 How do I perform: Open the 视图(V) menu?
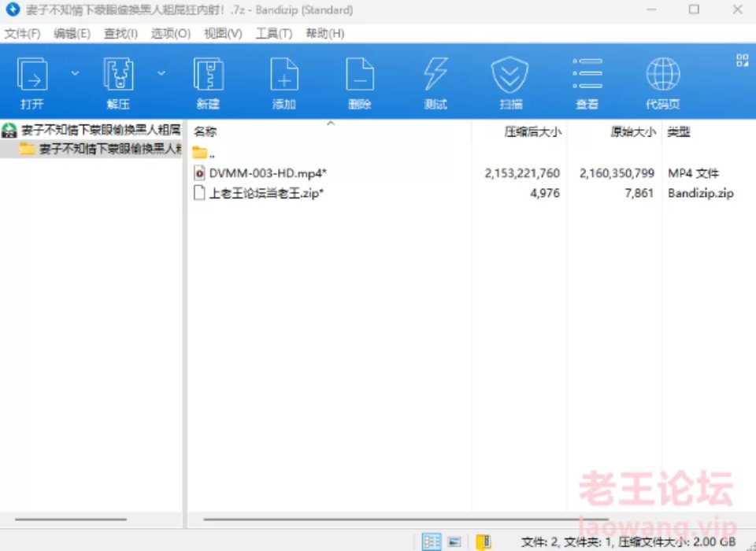tap(223, 33)
